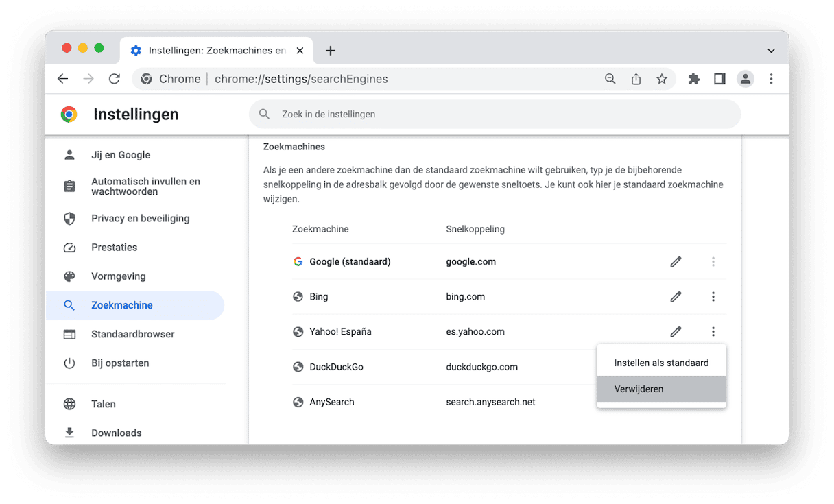834x504 pixels.
Task: Choose Instellen als standaard
Action: [x=661, y=363]
